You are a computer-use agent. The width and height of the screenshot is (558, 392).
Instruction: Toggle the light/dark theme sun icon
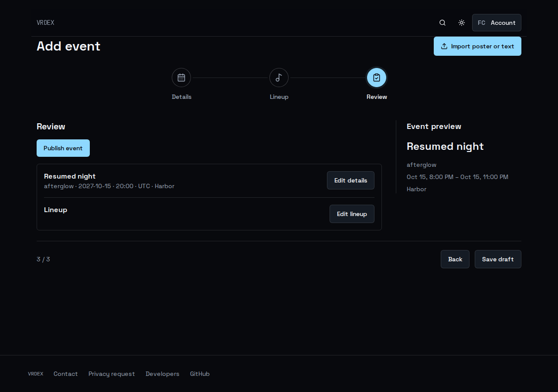click(462, 23)
